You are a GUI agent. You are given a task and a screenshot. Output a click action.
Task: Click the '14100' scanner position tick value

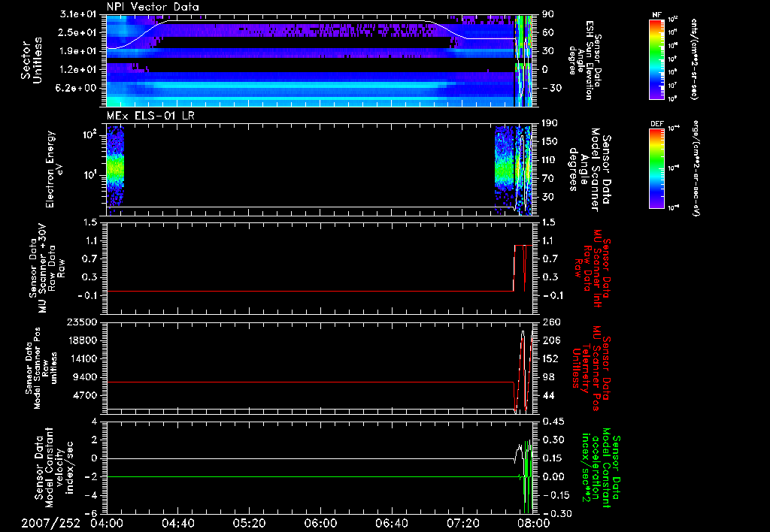coord(82,358)
